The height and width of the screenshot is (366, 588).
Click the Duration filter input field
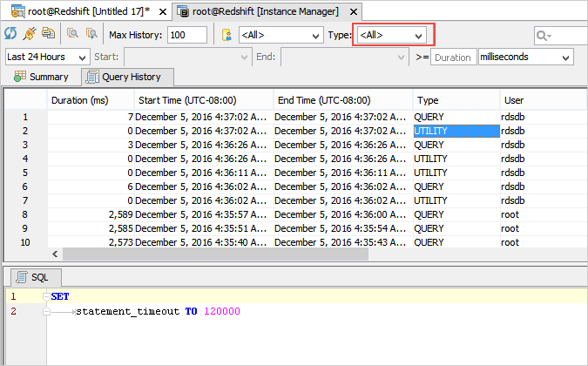pyautogui.click(x=453, y=57)
